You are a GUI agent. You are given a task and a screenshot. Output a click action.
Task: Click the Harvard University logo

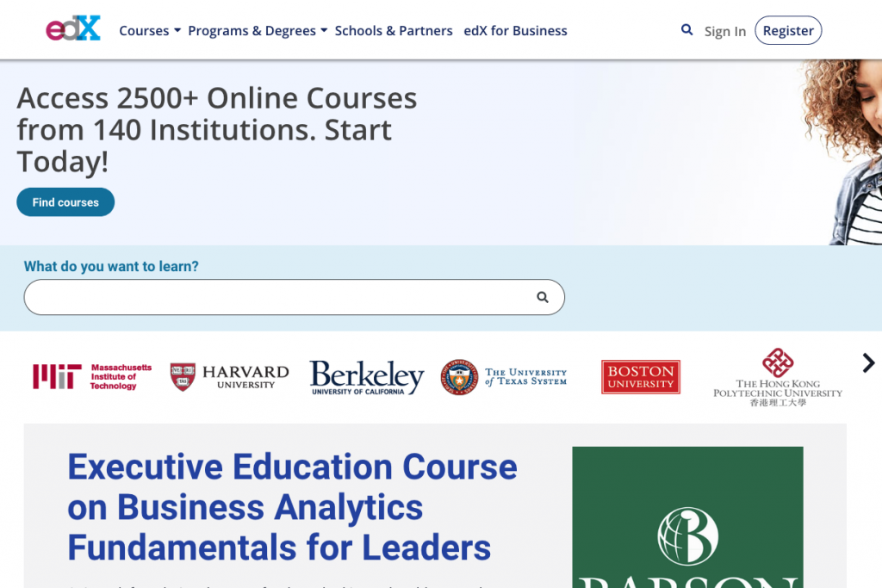coord(229,376)
